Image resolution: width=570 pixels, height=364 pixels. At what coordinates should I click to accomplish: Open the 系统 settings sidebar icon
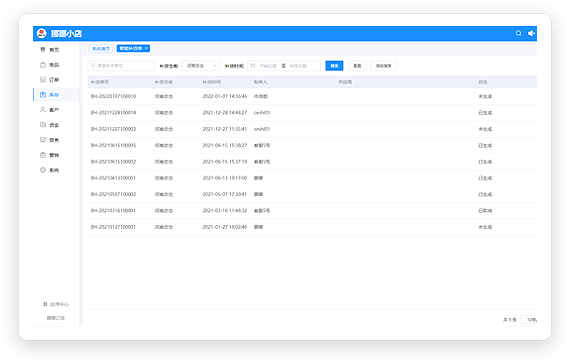pos(43,170)
